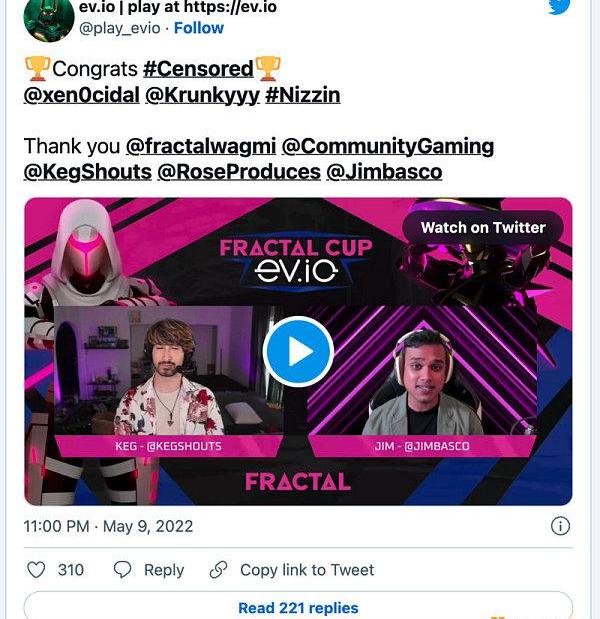Open the #Censored hashtag
600x619 pixels.
click(198, 69)
